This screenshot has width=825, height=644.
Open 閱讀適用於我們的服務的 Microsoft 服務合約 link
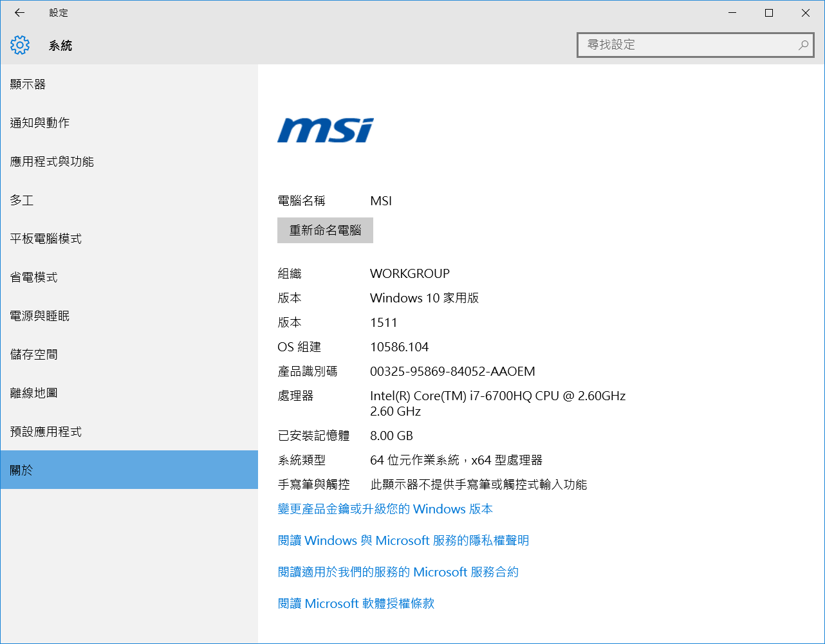click(x=398, y=572)
